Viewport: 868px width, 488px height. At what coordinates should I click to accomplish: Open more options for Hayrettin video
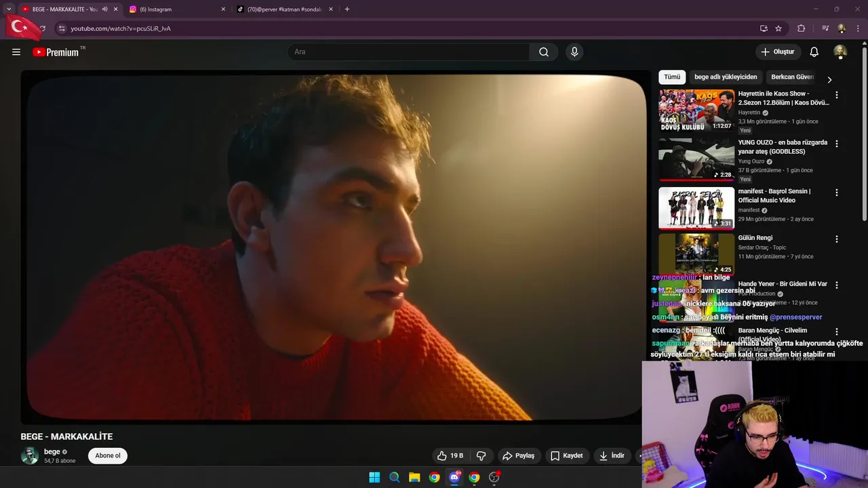pos(836,96)
